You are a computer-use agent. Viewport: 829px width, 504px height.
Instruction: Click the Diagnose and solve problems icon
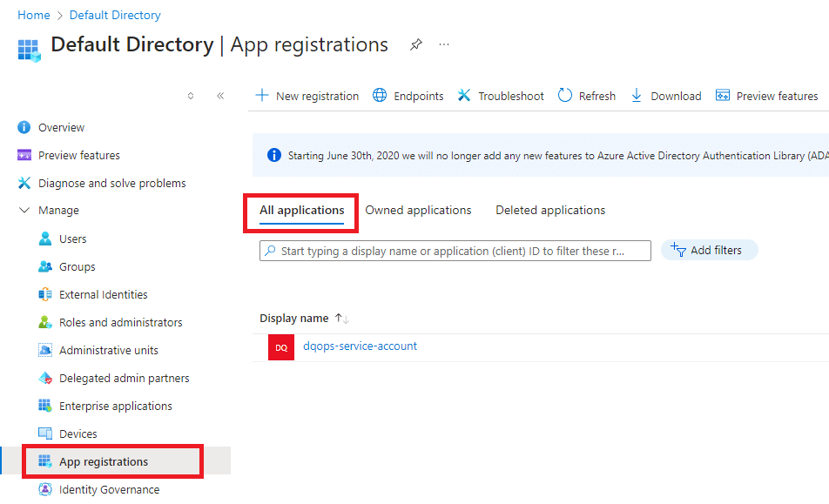[x=24, y=183]
